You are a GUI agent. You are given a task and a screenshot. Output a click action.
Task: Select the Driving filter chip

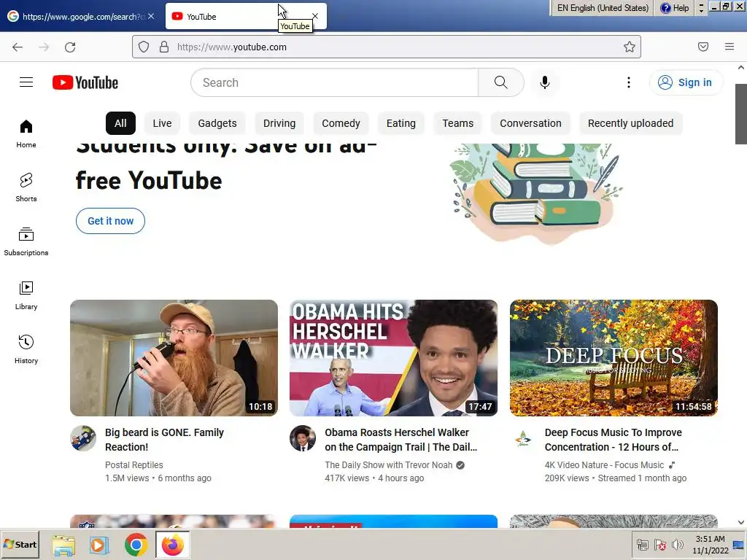pyautogui.click(x=279, y=123)
